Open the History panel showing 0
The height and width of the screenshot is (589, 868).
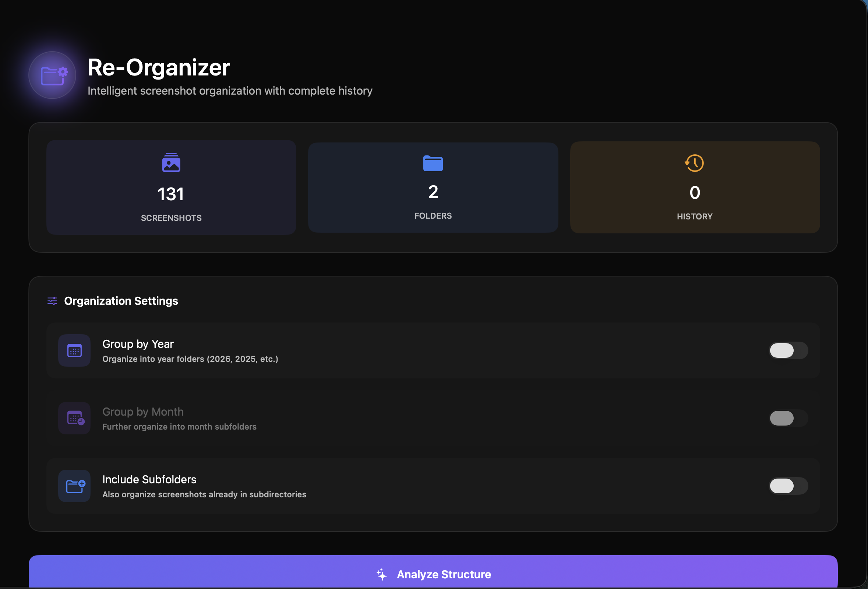click(694, 187)
